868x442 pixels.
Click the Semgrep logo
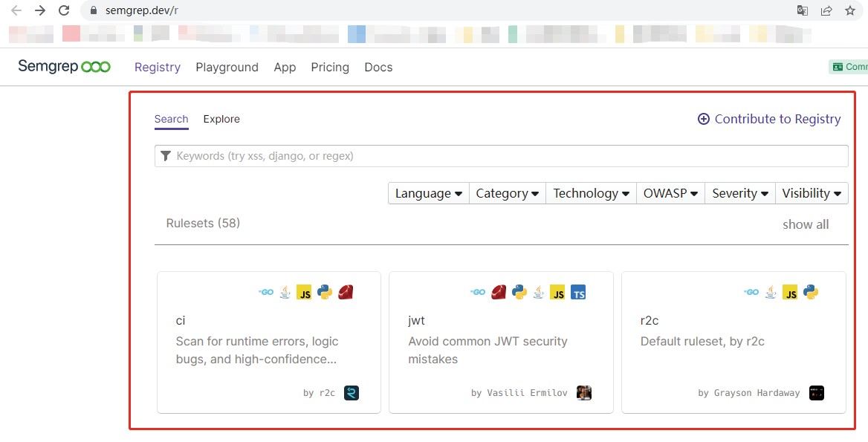click(x=64, y=67)
